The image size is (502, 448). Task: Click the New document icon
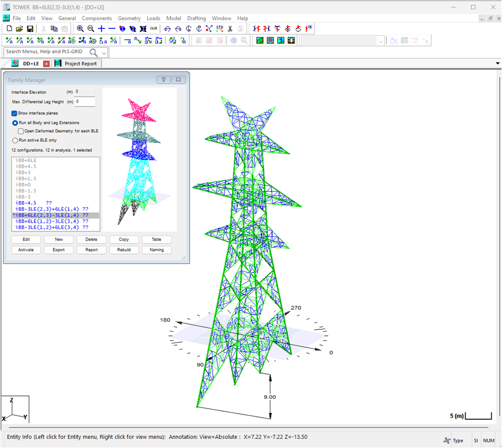click(9, 29)
